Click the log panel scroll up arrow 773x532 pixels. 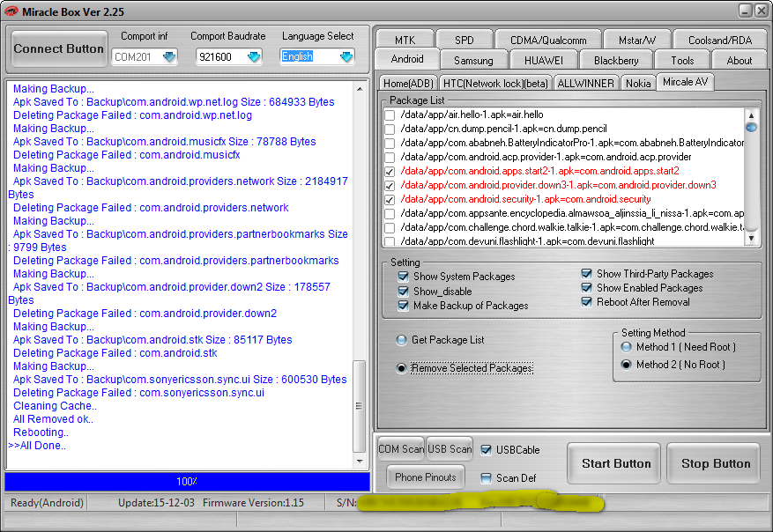[360, 89]
